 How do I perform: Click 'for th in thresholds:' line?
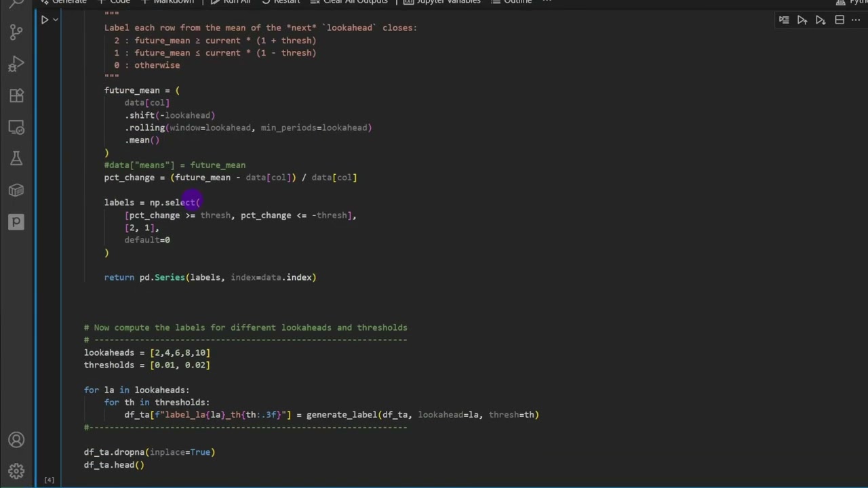pos(157,403)
